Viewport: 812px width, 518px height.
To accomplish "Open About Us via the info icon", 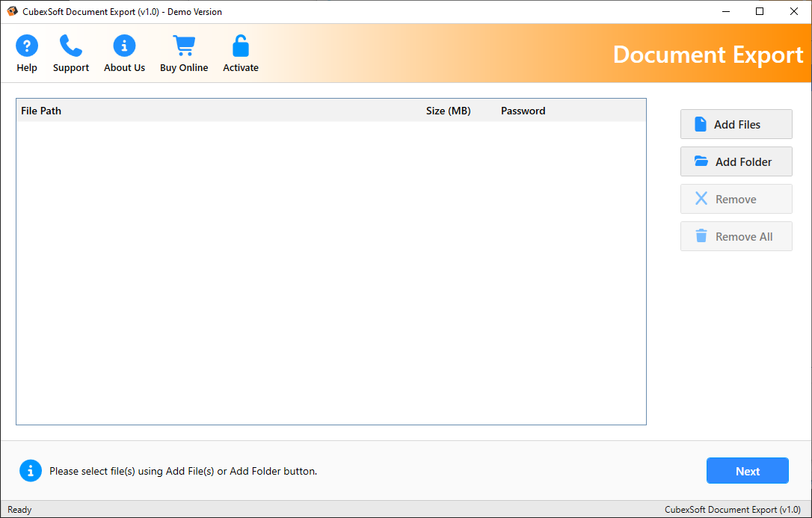I will click(124, 45).
